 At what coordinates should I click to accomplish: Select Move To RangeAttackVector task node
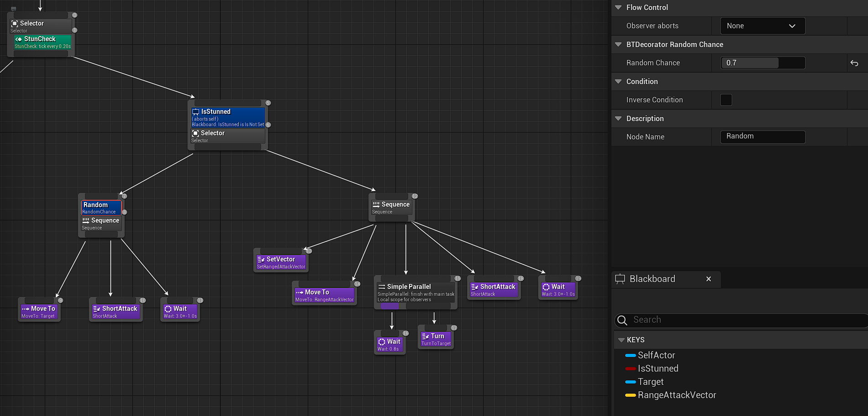[x=324, y=295]
